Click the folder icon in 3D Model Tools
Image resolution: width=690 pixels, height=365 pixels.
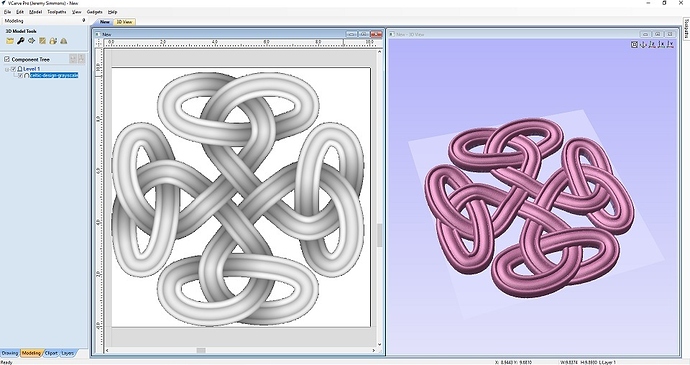pyautogui.click(x=10, y=41)
